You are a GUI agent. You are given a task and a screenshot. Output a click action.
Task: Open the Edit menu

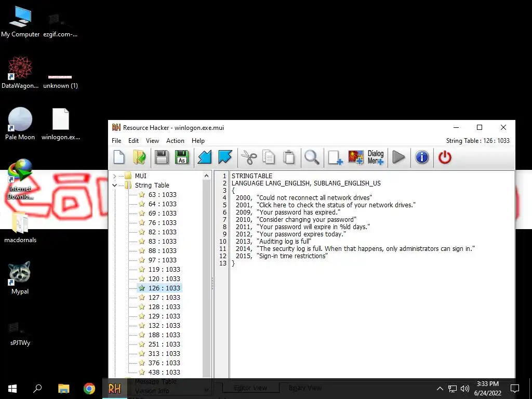(134, 141)
